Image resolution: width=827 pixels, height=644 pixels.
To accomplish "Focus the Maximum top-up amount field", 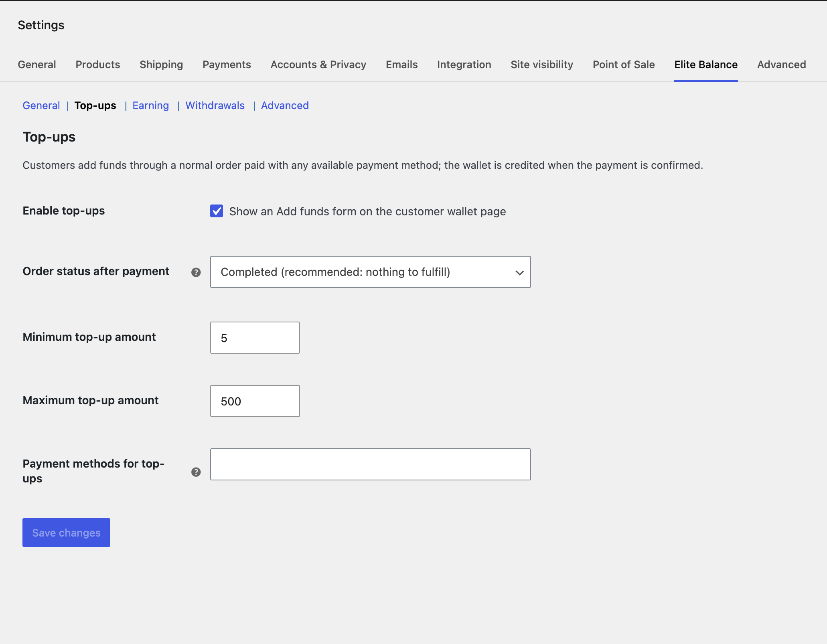I will point(255,401).
